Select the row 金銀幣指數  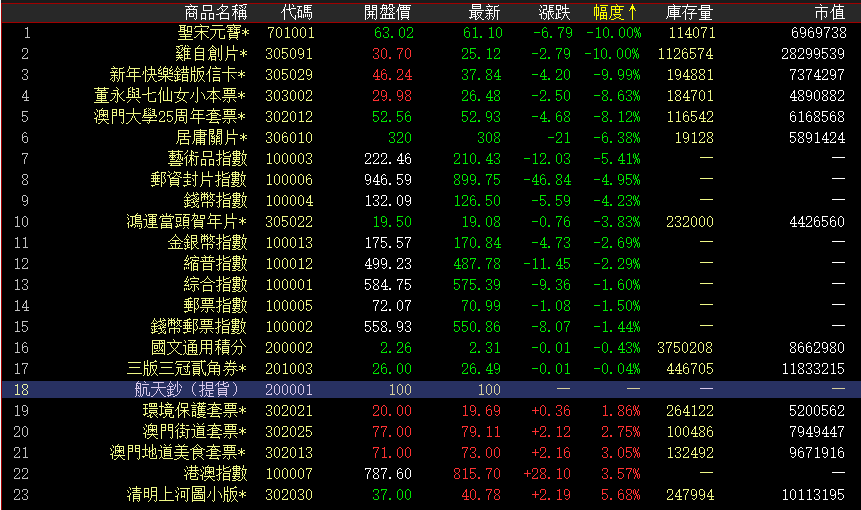coord(430,243)
